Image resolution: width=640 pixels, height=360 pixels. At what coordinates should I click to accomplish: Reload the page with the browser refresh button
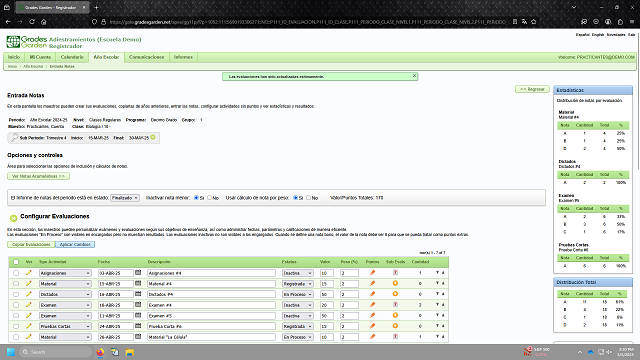click(32, 22)
